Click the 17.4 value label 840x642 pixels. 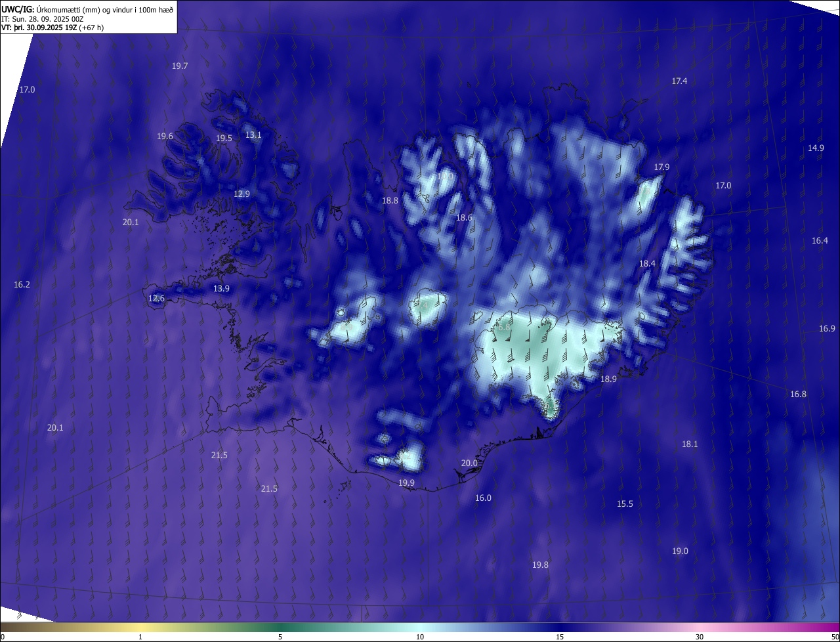click(x=679, y=81)
